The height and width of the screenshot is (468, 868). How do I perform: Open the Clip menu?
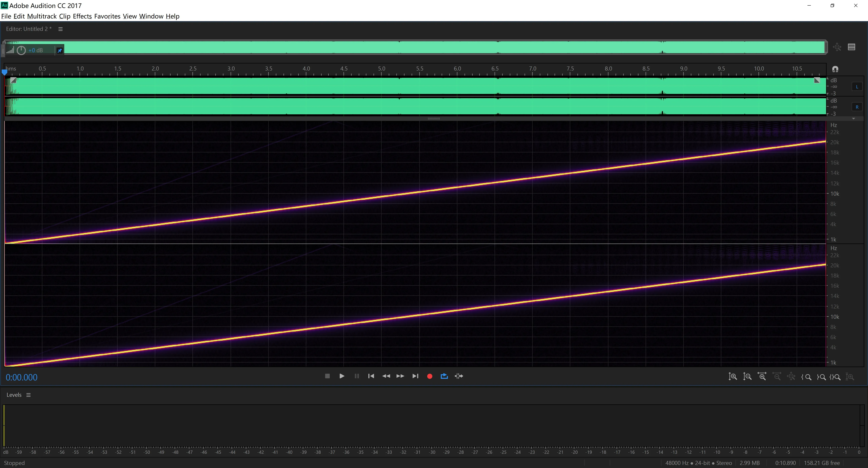click(65, 16)
